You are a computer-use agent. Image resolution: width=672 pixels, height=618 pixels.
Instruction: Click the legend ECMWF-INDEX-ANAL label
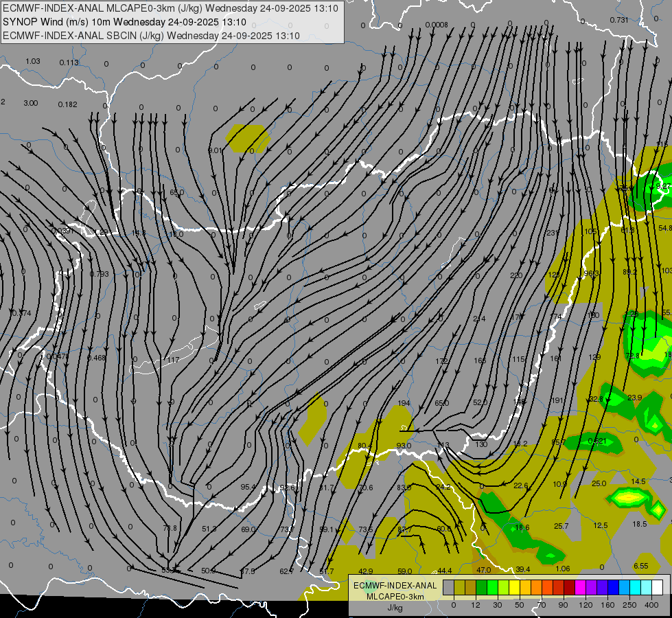tap(395, 586)
